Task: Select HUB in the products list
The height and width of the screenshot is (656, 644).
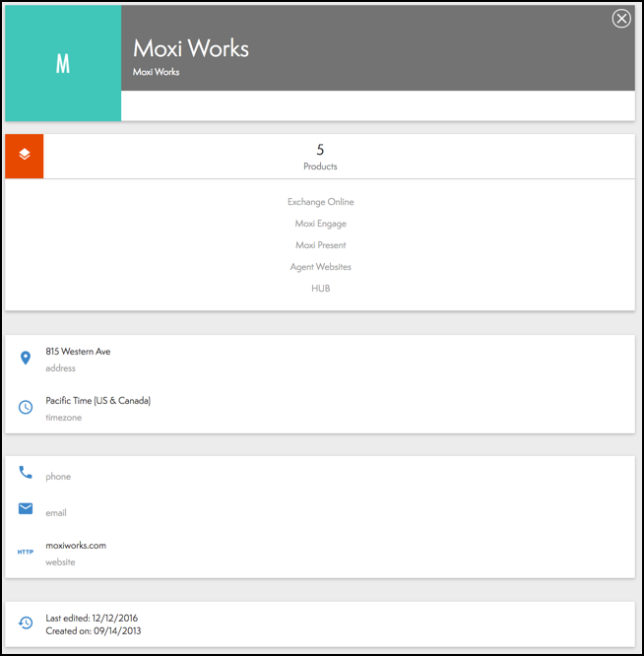Action: point(320,289)
